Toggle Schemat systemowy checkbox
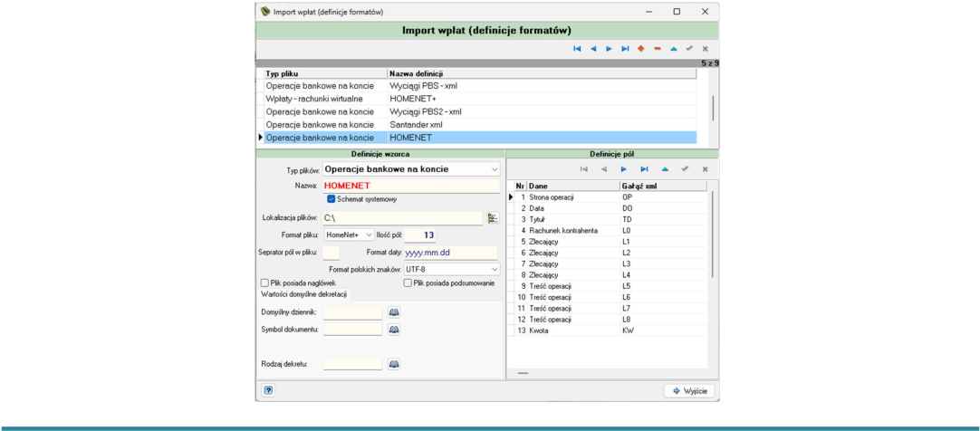 (331, 199)
